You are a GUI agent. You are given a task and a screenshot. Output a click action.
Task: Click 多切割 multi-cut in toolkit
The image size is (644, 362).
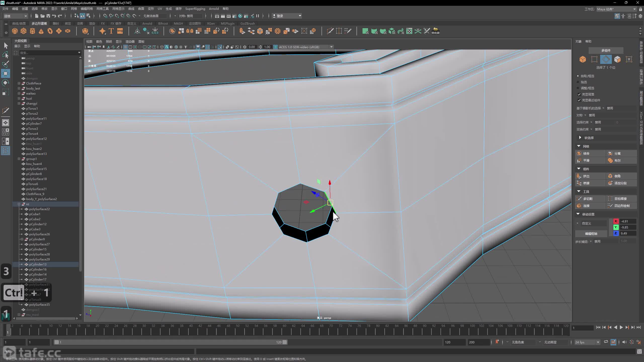click(x=590, y=199)
